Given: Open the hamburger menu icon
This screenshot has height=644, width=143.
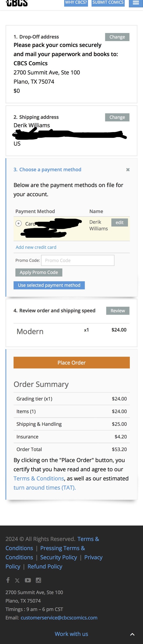Looking at the screenshot, I should (x=136, y=3).
